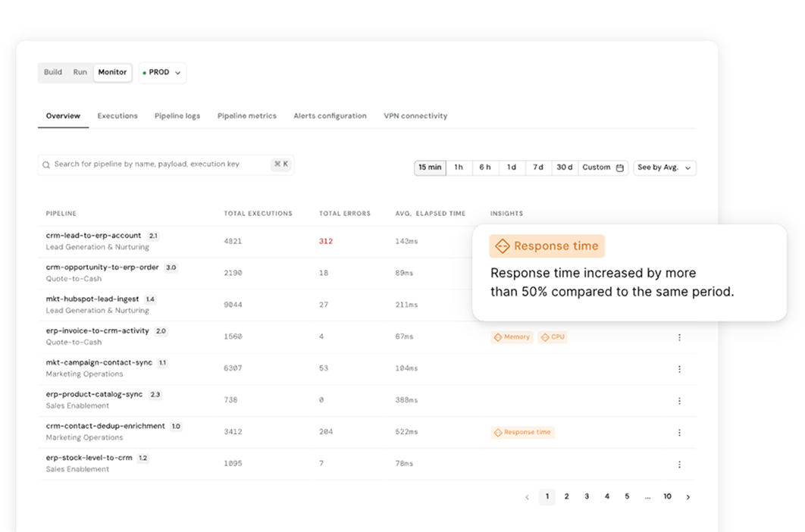
Task: Open the See by Avg. dropdown
Action: pyautogui.click(x=665, y=167)
